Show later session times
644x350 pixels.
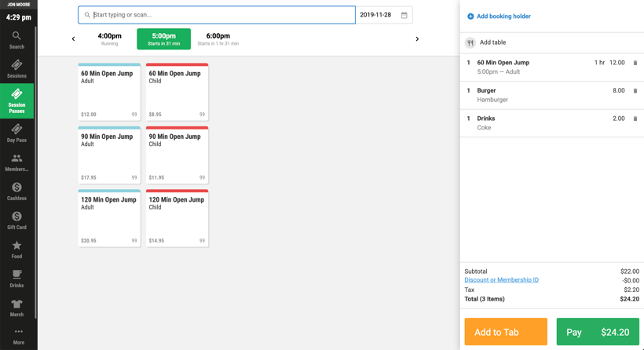click(417, 39)
